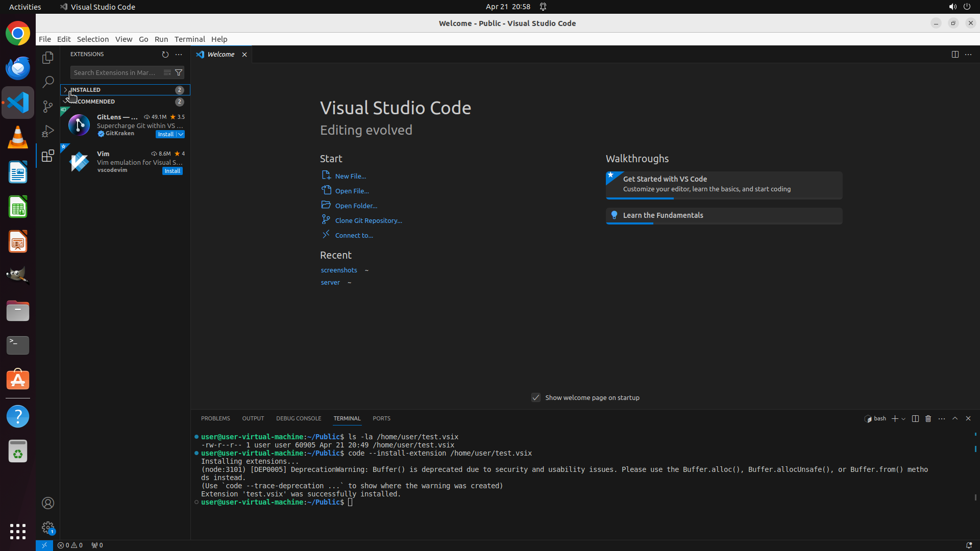Click the Clone Git Repository link

368,220
